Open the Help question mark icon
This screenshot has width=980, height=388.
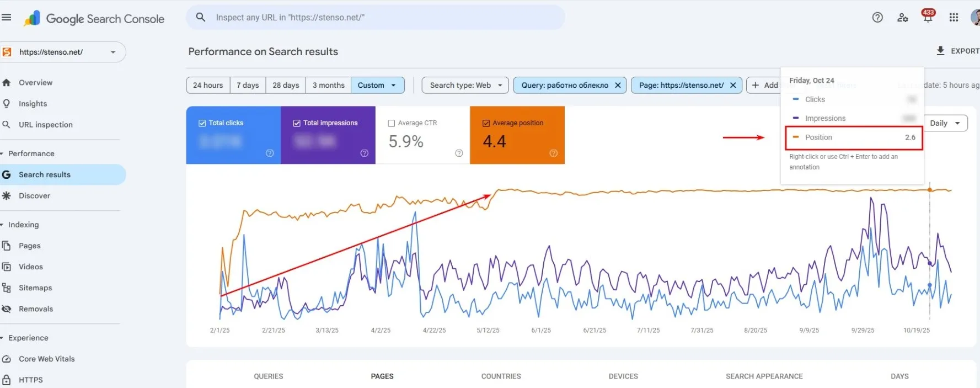(877, 18)
